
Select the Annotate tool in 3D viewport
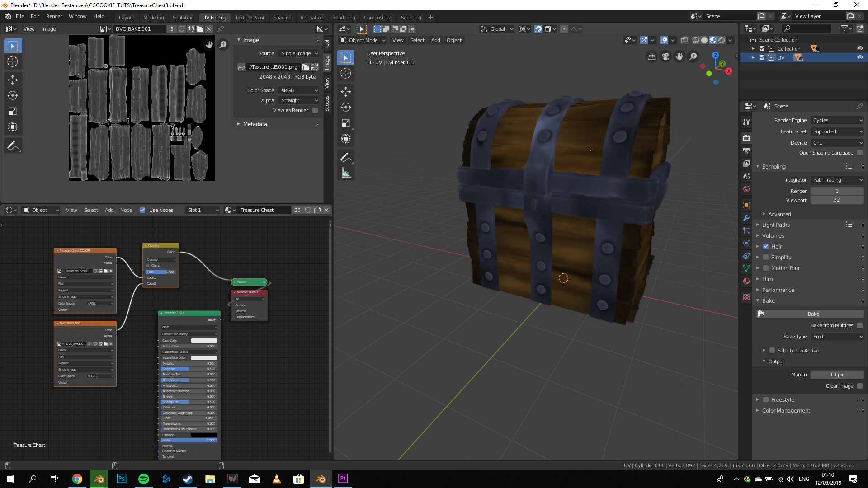point(346,157)
